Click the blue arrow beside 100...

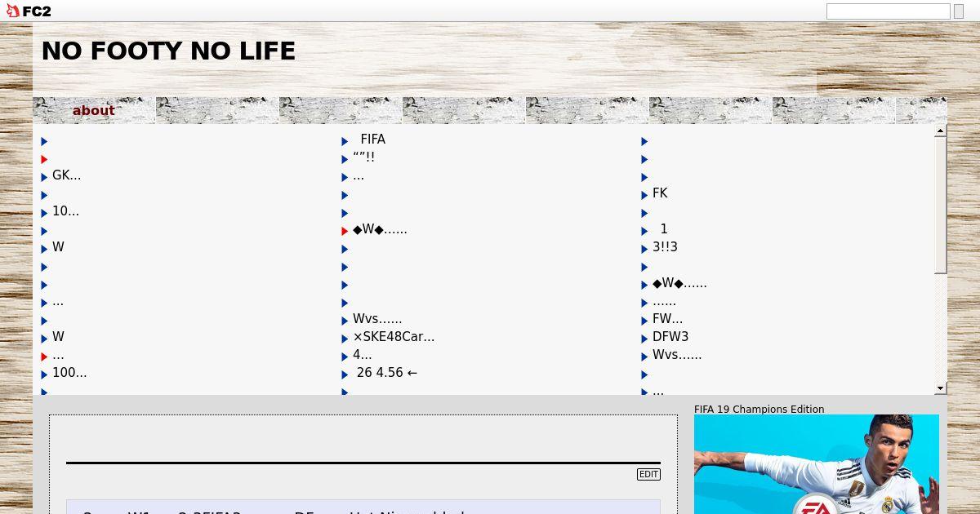tap(44, 374)
